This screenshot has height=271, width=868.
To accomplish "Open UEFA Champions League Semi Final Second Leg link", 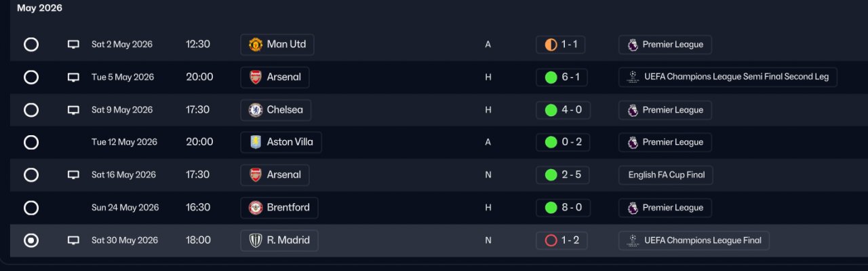I will coord(728,77).
